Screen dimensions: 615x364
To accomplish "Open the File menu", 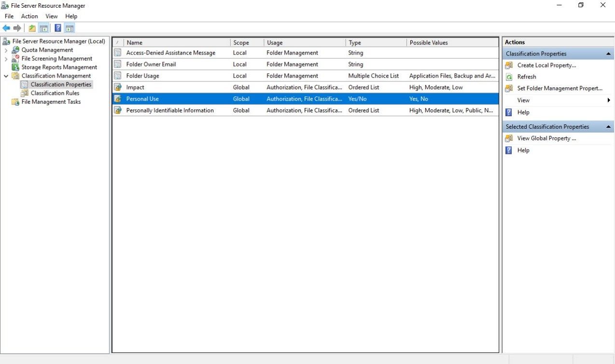I will (x=9, y=16).
